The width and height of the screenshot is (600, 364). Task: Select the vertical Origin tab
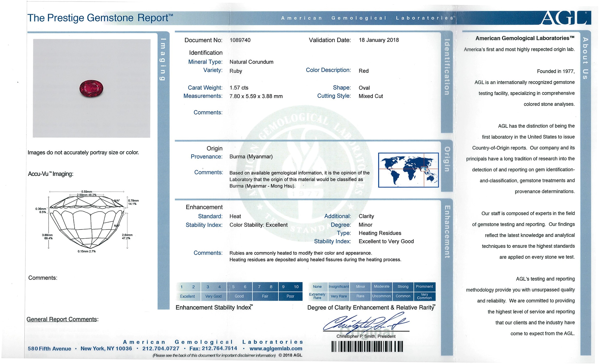(447, 159)
